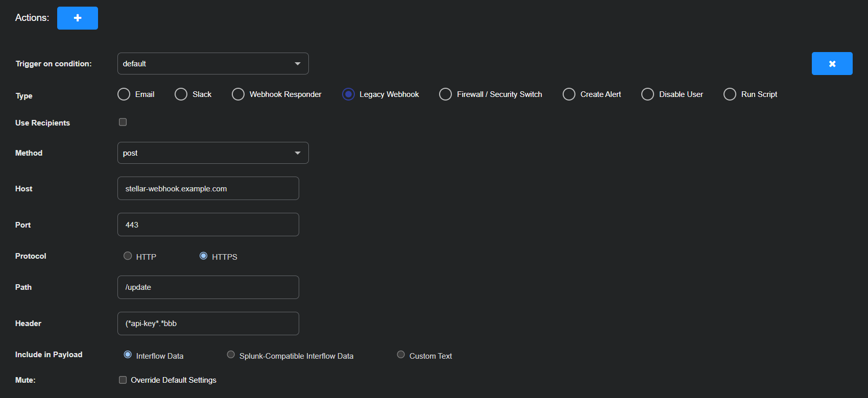This screenshot has width=868, height=398.
Task: Enable the Use Recipients checkbox
Action: coord(123,122)
